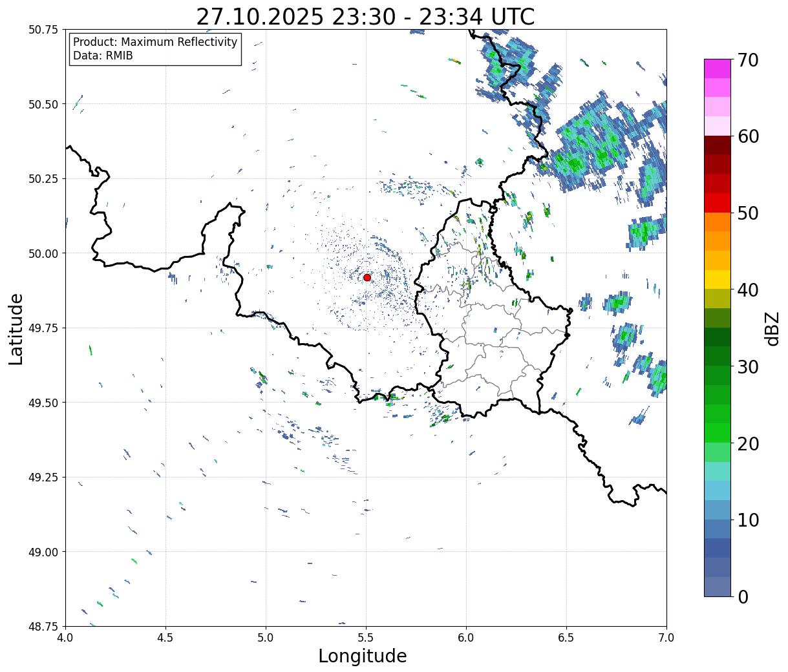Screen dimensions: 788x672
Task: Click the 'Latitude' axis label
Action: click(x=16, y=329)
